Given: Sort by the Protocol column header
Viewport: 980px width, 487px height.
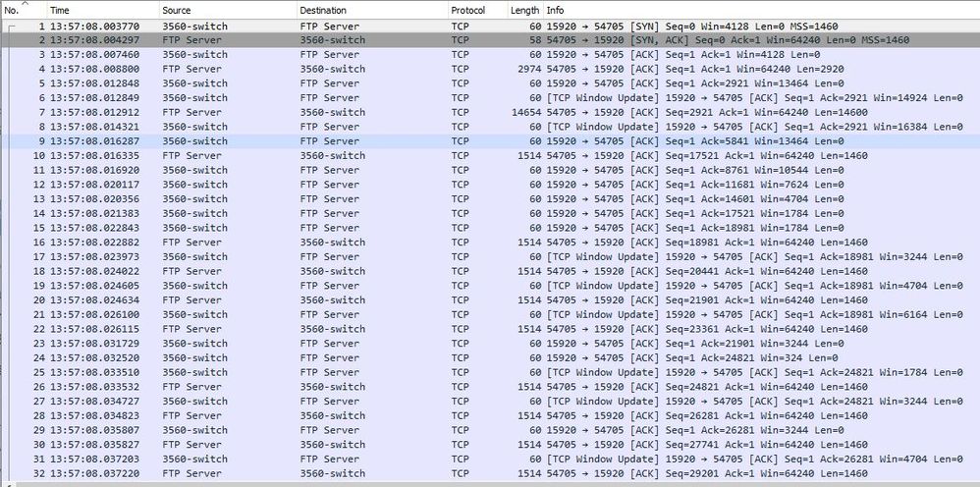Looking at the screenshot, I should pyautogui.click(x=477, y=10).
